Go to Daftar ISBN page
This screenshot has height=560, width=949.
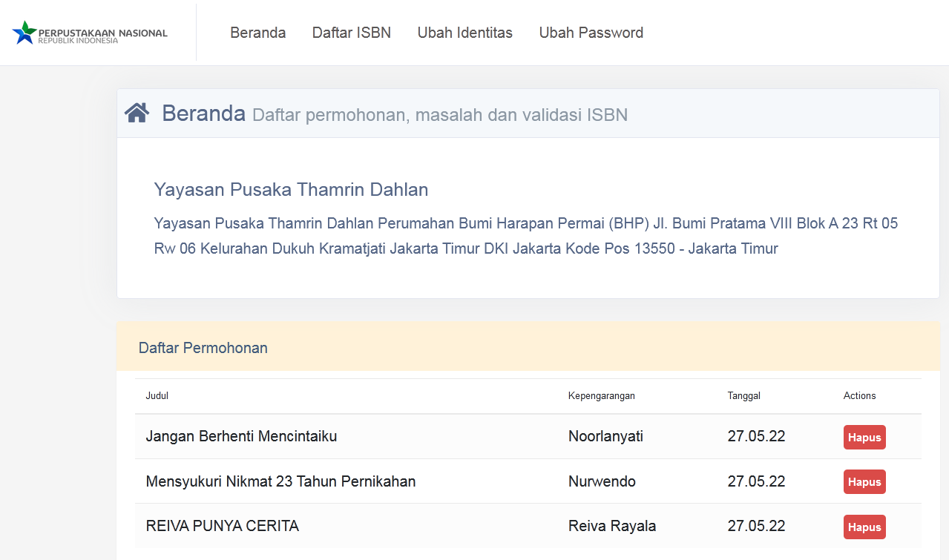point(351,33)
